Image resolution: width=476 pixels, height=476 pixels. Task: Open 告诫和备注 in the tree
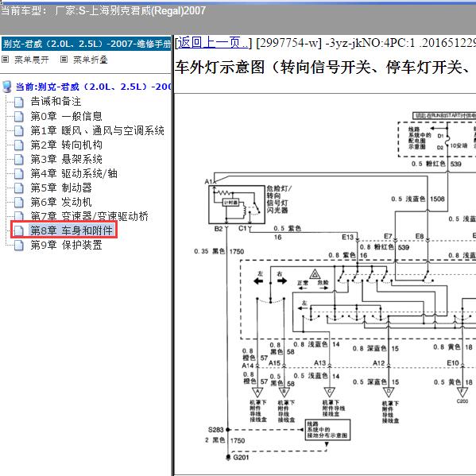point(56,102)
